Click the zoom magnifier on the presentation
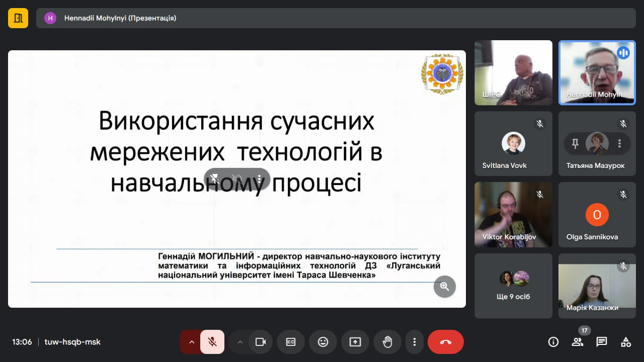644x362 pixels. pos(445,287)
